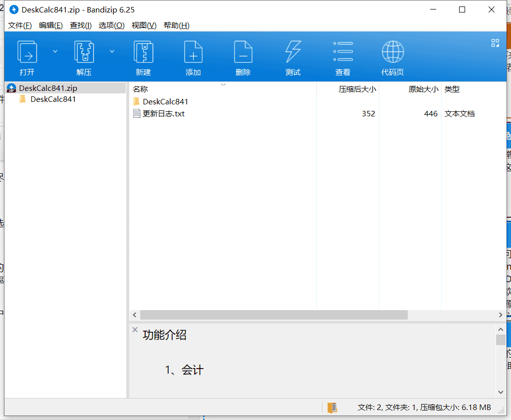511x420 pixels.
Task: Click the 删除 (Delete) toolbar icon
Action: coord(243,52)
